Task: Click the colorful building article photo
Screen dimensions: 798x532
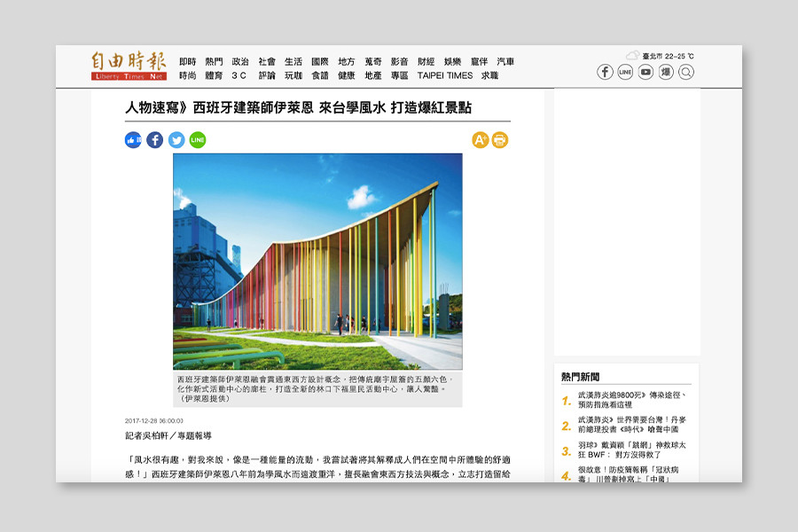Action: click(x=317, y=262)
